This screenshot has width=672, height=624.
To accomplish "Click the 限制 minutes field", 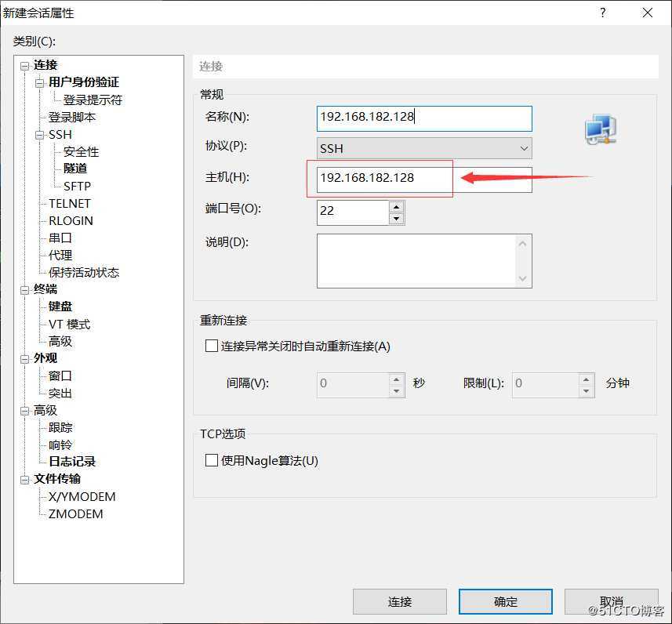I will pos(545,385).
